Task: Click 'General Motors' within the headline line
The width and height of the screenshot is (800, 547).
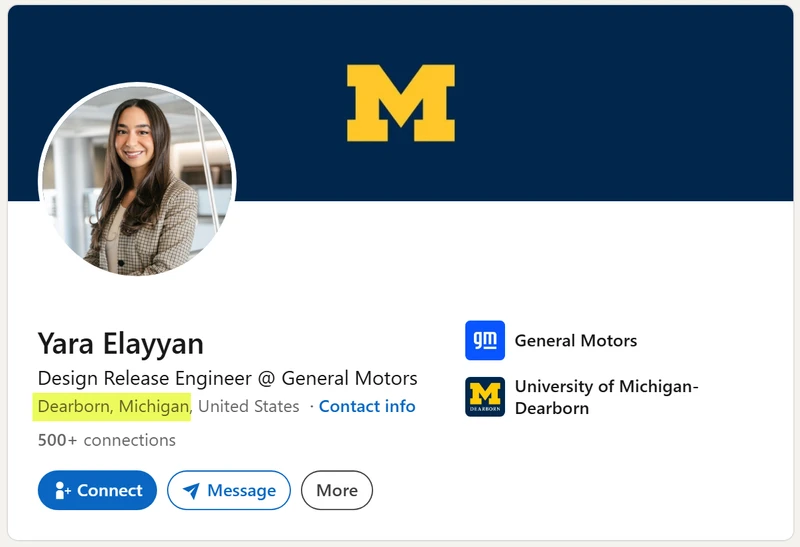Action: click(349, 378)
